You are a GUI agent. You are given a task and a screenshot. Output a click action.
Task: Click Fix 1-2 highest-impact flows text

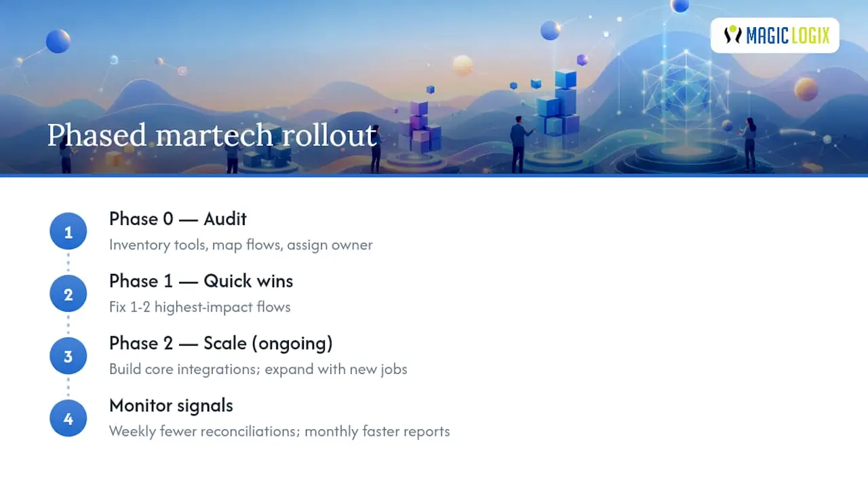tap(200, 307)
